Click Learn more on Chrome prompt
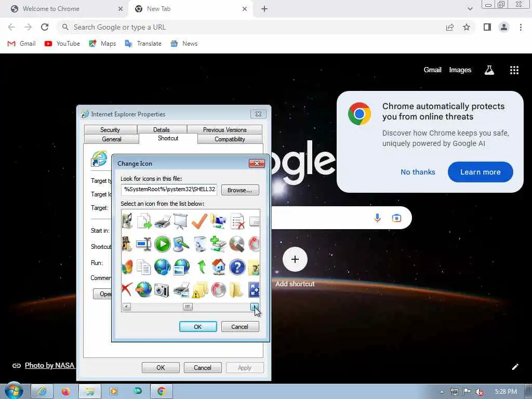The height and width of the screenshot is (399, 532). pyautogui.click(x=481, y=172)
